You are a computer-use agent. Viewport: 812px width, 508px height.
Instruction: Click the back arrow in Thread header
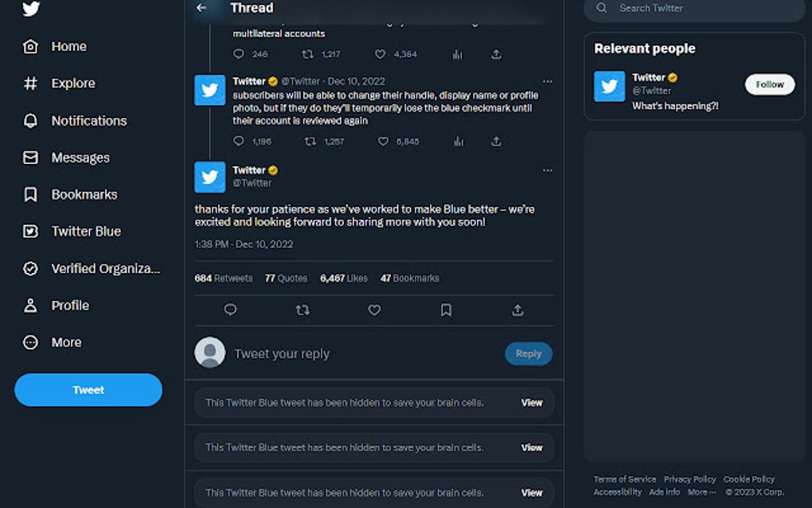pos(201,8)
